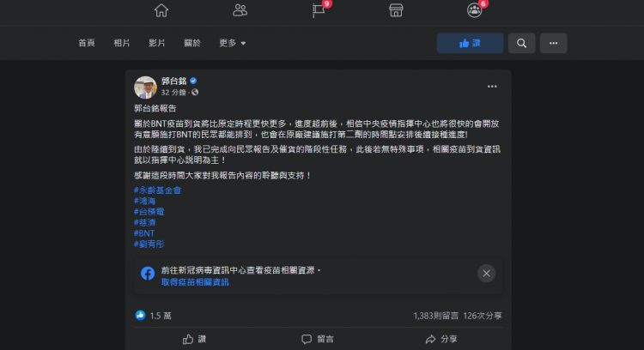Open the #永齡基金會 hashtag

(x=157, y=190)
